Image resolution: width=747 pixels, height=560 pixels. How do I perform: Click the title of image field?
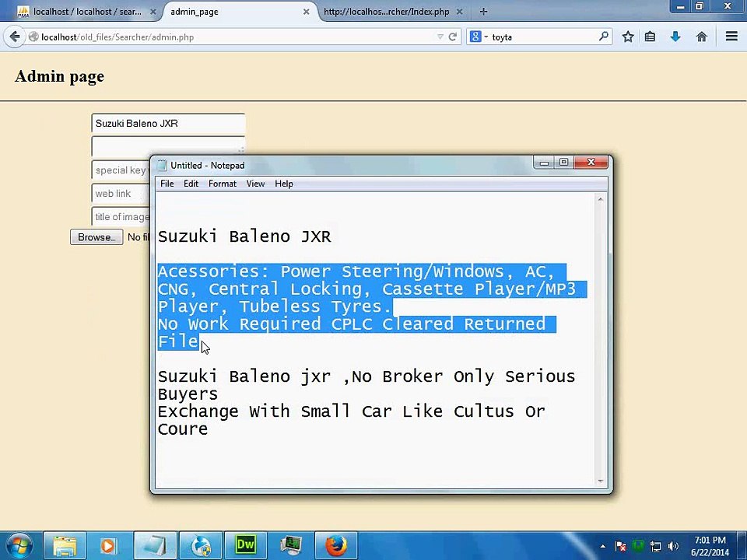click(121, 217)
